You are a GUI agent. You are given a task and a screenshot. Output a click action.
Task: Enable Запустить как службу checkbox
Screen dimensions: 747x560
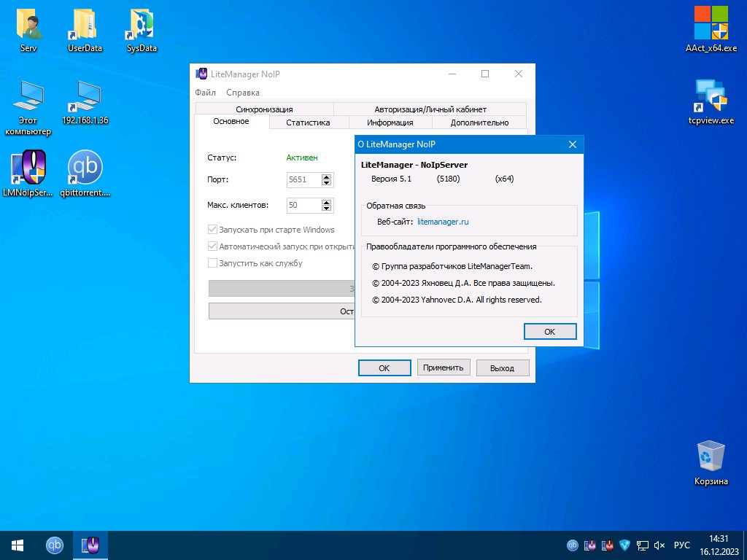[x=212, y=262]
